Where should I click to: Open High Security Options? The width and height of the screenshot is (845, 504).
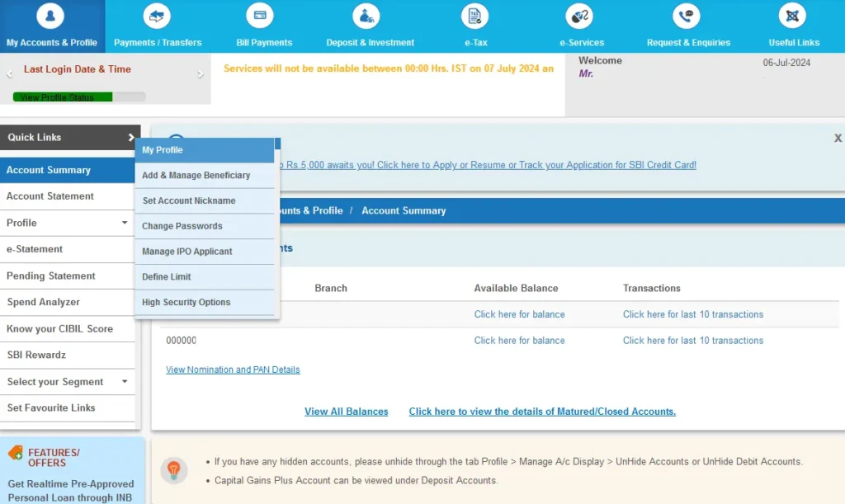[205, 302]
